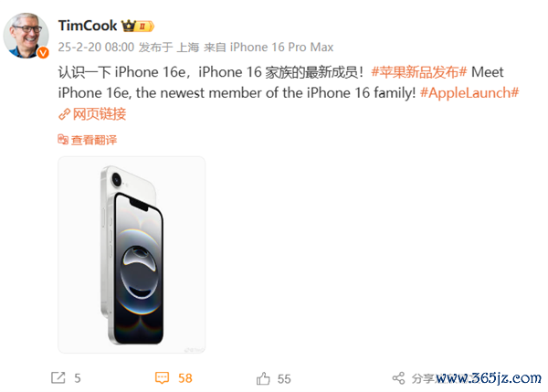548x392 pixels.
Task: Click the 来自 iPhone 16 Pro Max source
Action: pyautogui.click(x=269, y=48)
